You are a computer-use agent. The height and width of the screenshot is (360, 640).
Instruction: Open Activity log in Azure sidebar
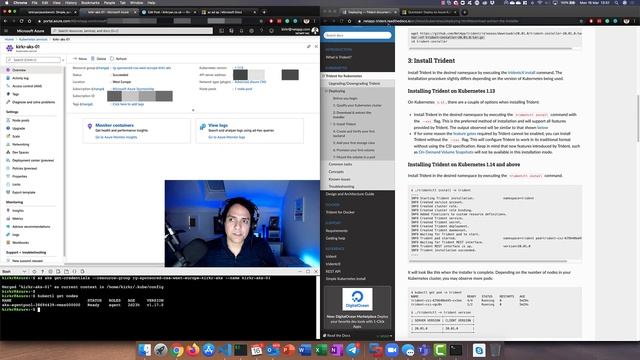pos(20,78)
